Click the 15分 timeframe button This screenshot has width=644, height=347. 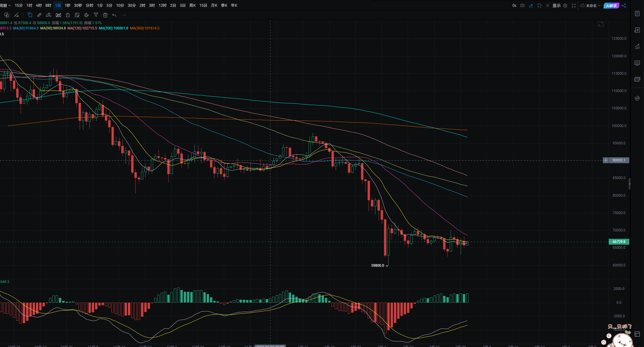point(19,6)
